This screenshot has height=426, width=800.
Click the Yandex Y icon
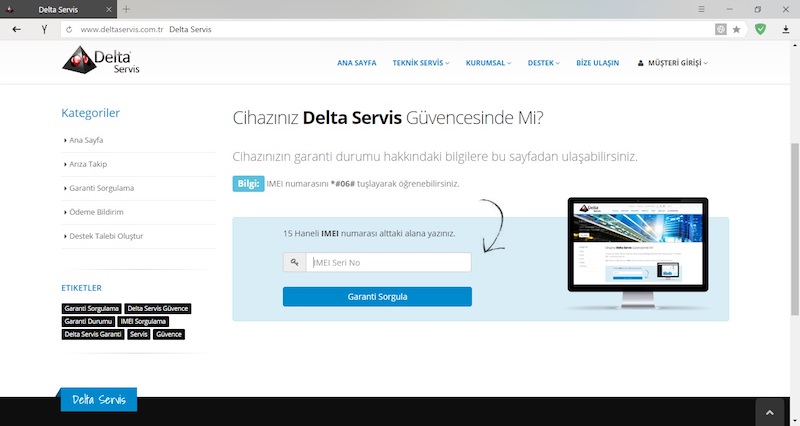point(44,30)
